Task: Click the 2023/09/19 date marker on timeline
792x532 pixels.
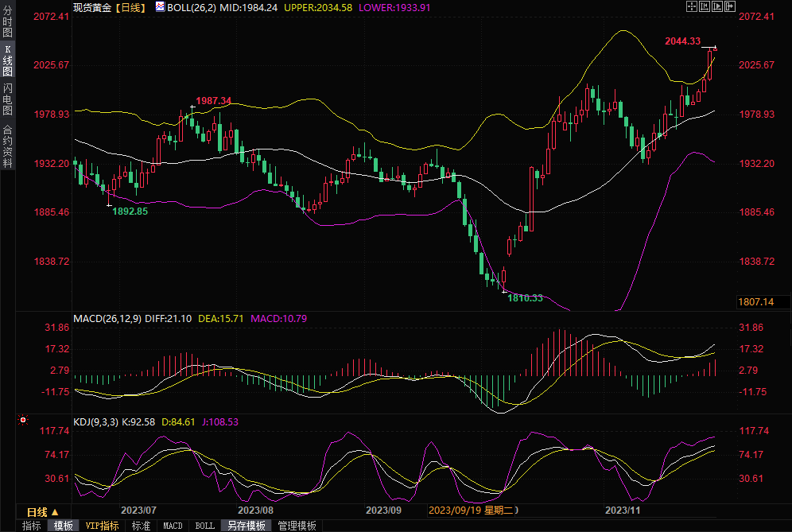Action: tap(474, 510)
